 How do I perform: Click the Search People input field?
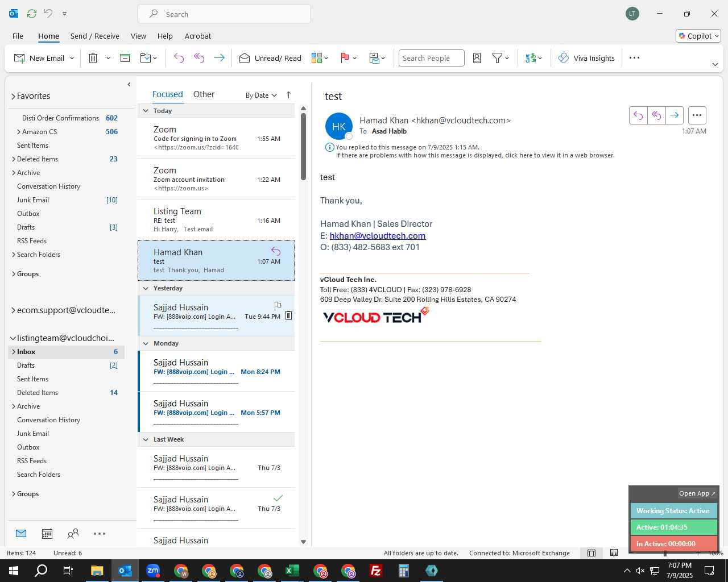[432, 58]
